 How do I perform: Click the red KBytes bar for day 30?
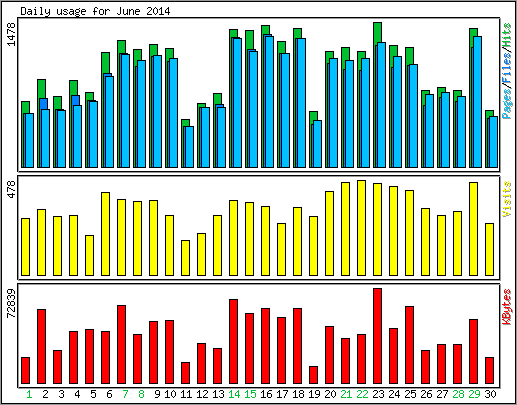pyautogui.click(x=489, y=371)
